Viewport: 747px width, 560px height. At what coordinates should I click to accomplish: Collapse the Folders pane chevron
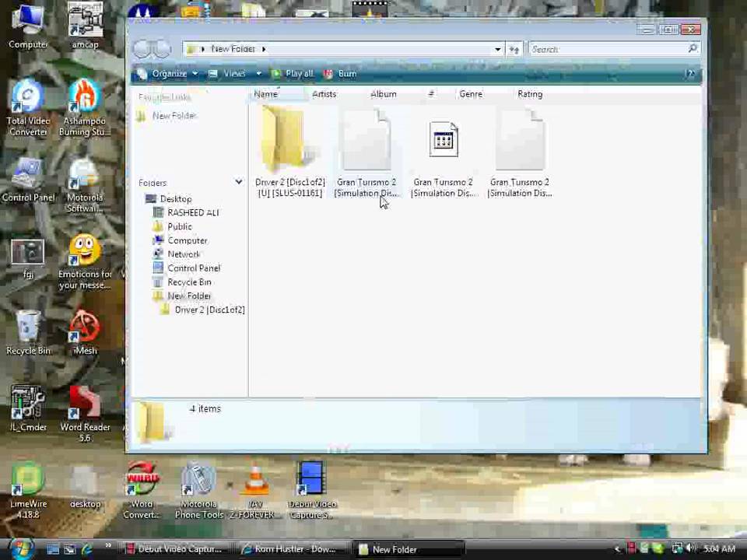point(238,182)
